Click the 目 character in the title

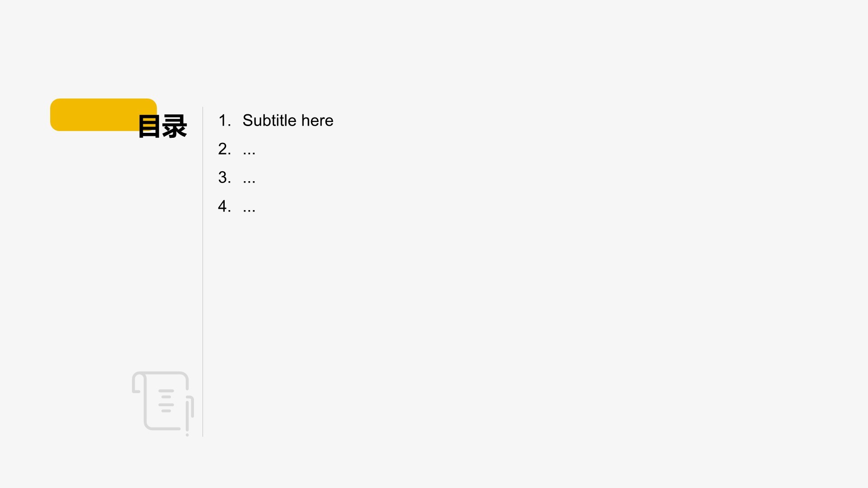click(150, 126)
